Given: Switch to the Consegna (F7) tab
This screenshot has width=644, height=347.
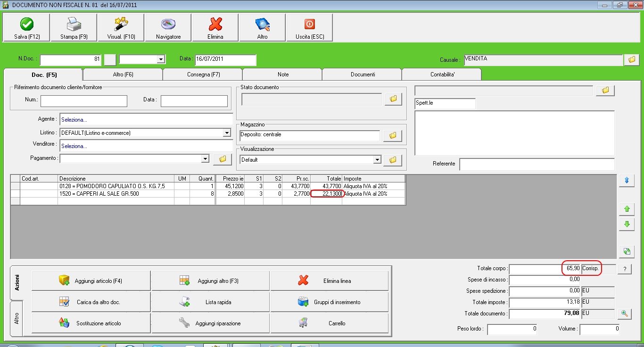Looking at the screenshot, I should tap(203, 74).
